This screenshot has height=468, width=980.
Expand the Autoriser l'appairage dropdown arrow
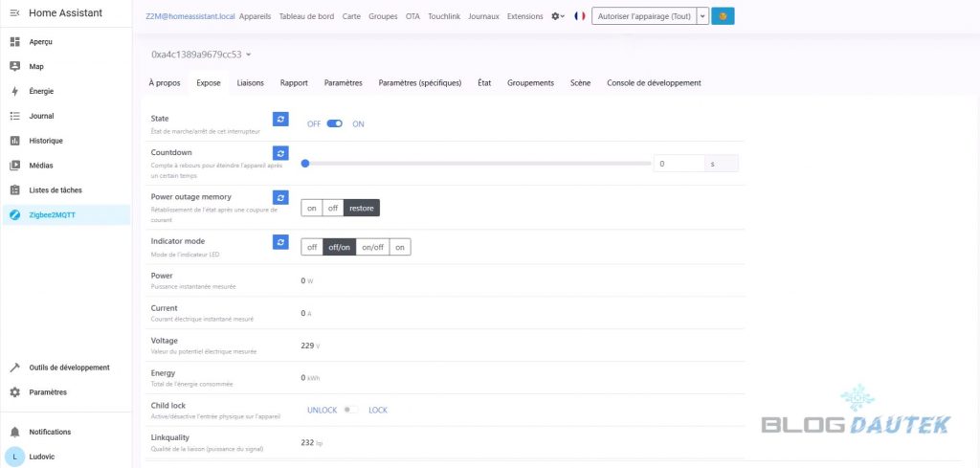click(x=703, y=16)
